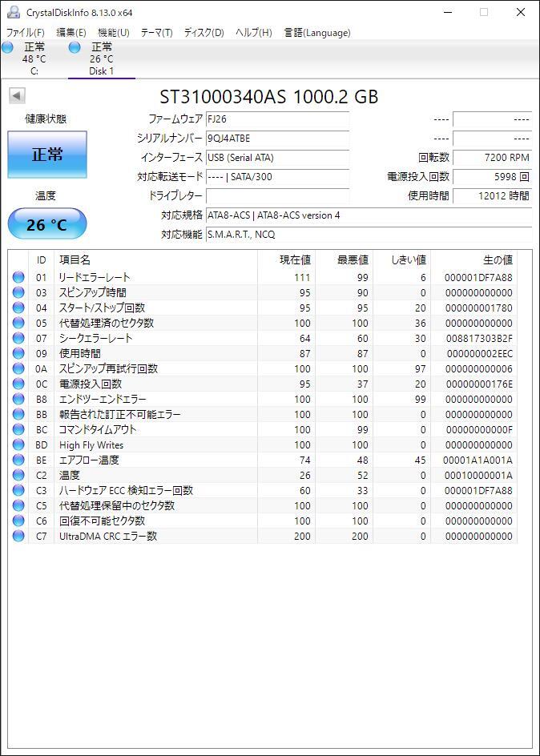
Task: Open the テーマ(T) menu
Action: pyautogui.click(x=157, y=33)
